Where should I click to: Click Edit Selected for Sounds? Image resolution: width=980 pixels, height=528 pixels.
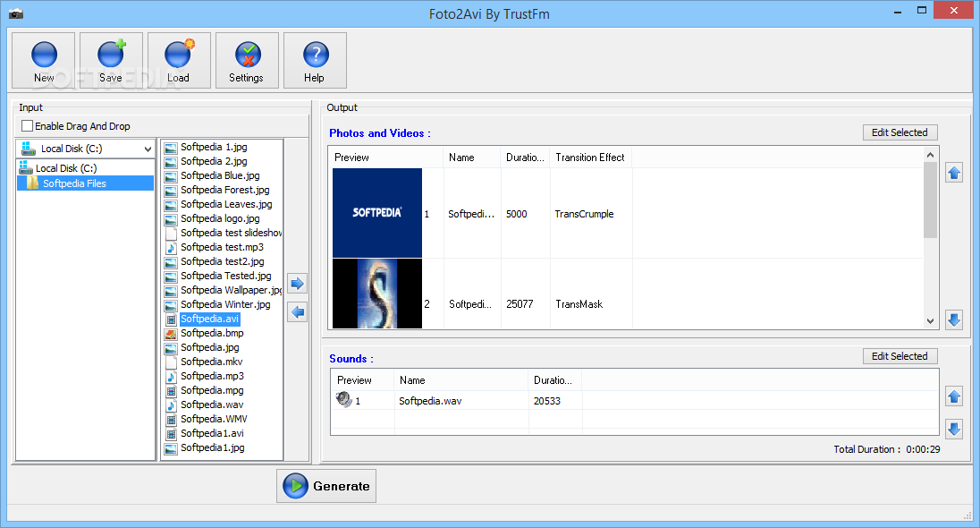click(900, 356)
